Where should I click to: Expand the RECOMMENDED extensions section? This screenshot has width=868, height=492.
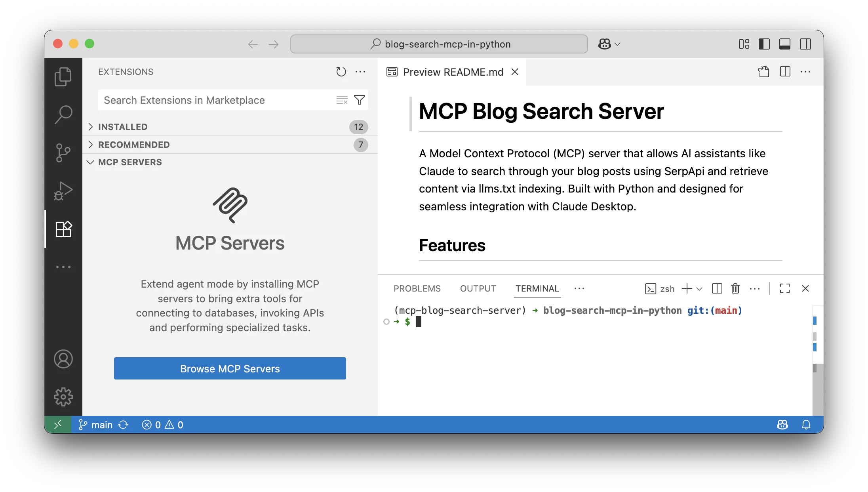134,145
